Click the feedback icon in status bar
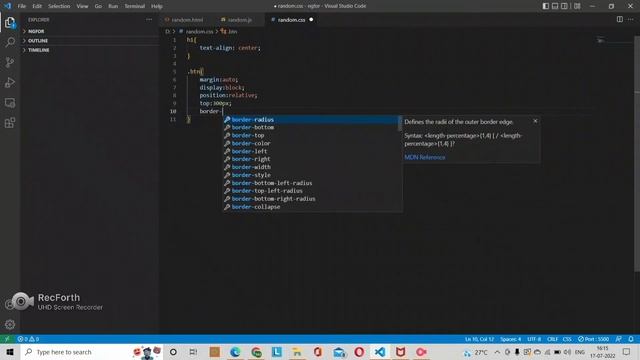The image size is (640, 360). [x=619, y=339]
